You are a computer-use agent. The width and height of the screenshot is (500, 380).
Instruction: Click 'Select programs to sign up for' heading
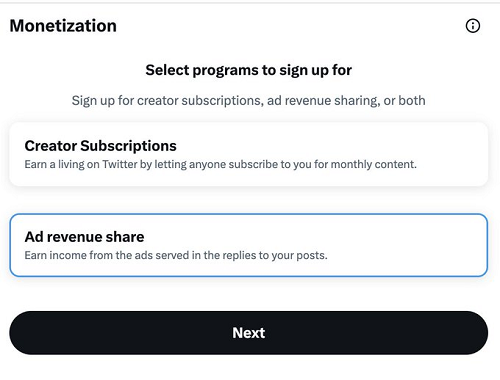point(249,70)
